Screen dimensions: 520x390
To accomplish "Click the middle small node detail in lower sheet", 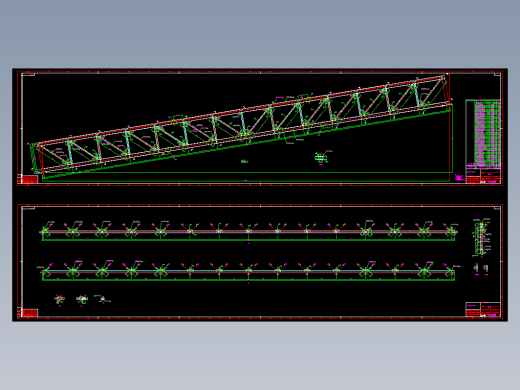I will tap(82, 300).
